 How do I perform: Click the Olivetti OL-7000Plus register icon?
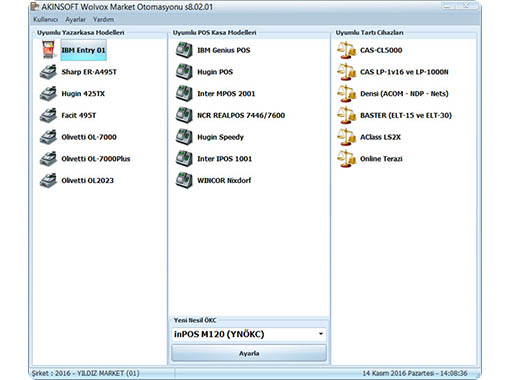[x=48, y=159]
